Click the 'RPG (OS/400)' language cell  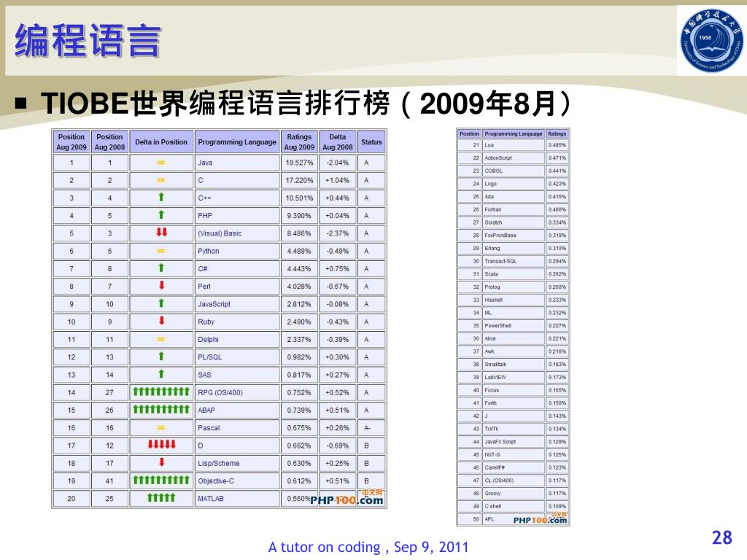click(237, 392)
